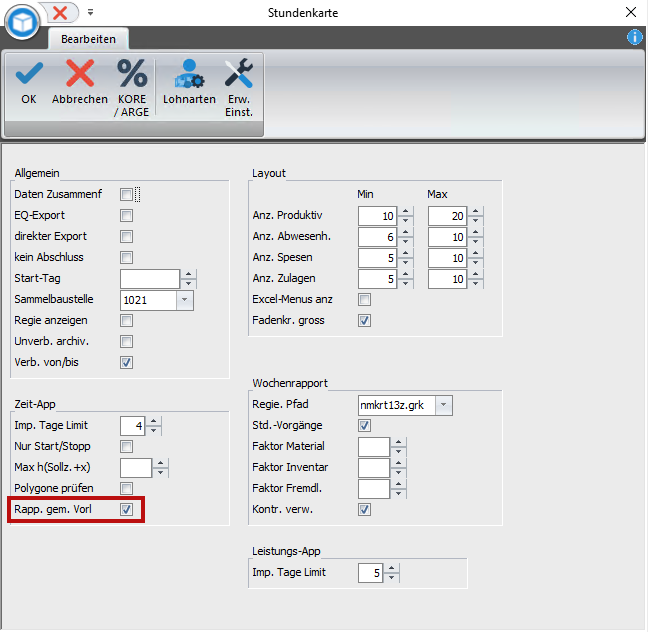Click Faktor Fremdl. input field
Image resolution: width=648 pixels, height=632 pixels.
[374, 489]
